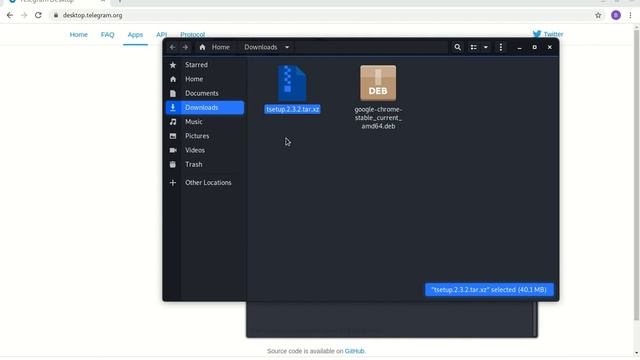Open the Apps tab on Telegram site
The width and height of the screenshot is (640, 360).
pyautogui.click(x=135, y=35)
